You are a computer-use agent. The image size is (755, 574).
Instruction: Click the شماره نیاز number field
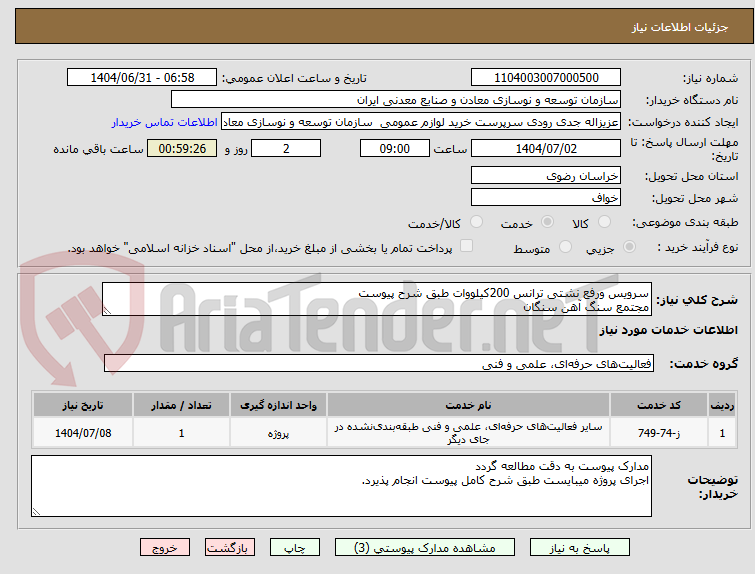pyautogui.click(x=546, y=78)
